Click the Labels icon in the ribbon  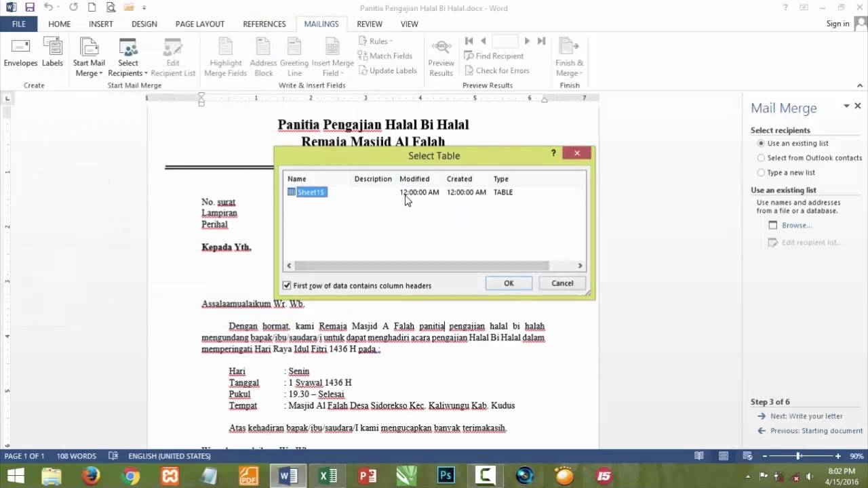52,53
